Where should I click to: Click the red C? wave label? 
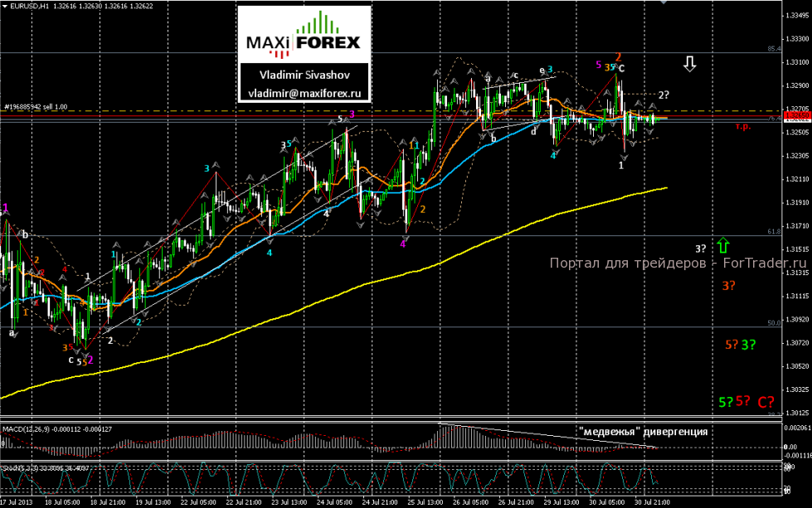[766, 402]
